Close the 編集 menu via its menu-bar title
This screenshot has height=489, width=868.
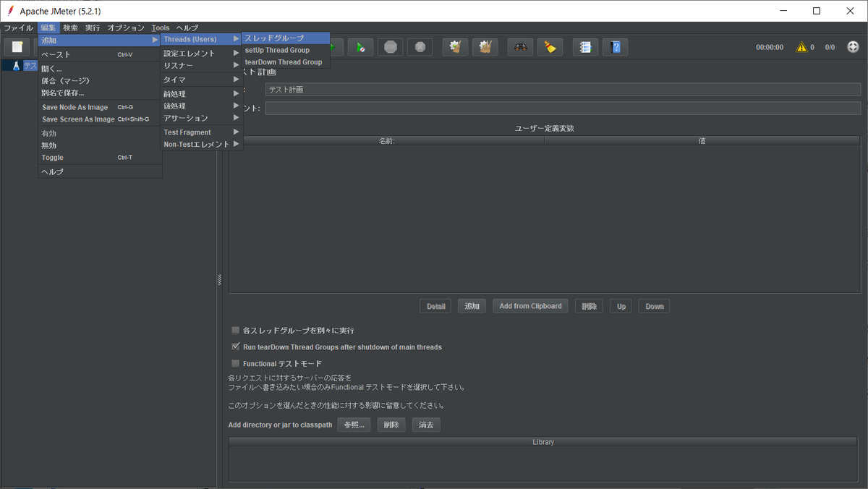coord(48,27)
